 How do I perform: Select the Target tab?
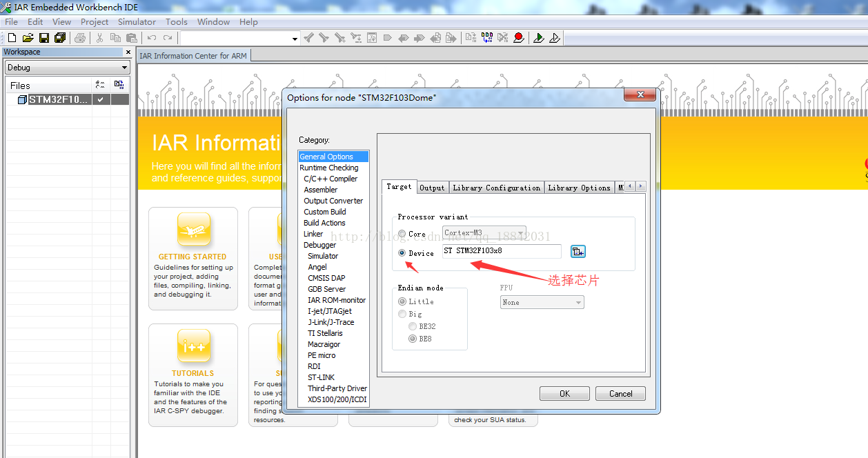pyautogui.click(x=399, y=186)
